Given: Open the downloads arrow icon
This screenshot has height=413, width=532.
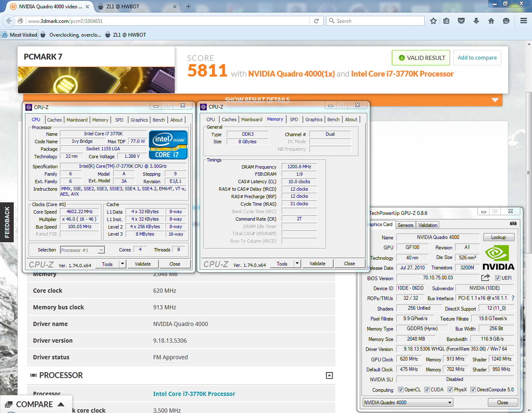Looking at the screenshot, I should [476, 21].
